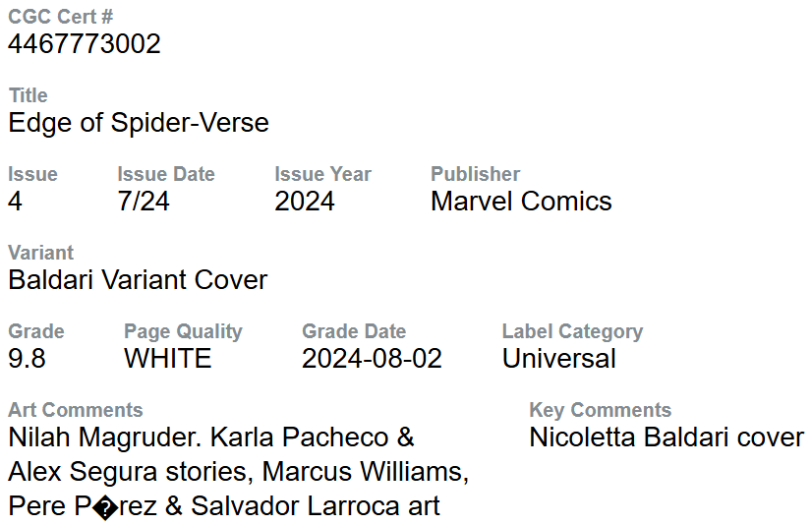Click the Marvel Comics publisher text
The height and width of the screenshot is (525, 812).
[x=521, y=202]
